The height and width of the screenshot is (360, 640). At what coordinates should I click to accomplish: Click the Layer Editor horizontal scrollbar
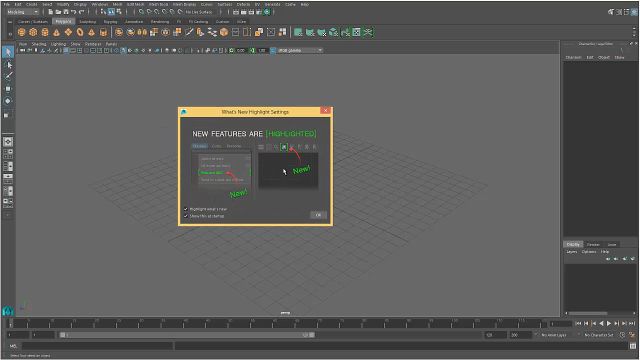[588, 313]
